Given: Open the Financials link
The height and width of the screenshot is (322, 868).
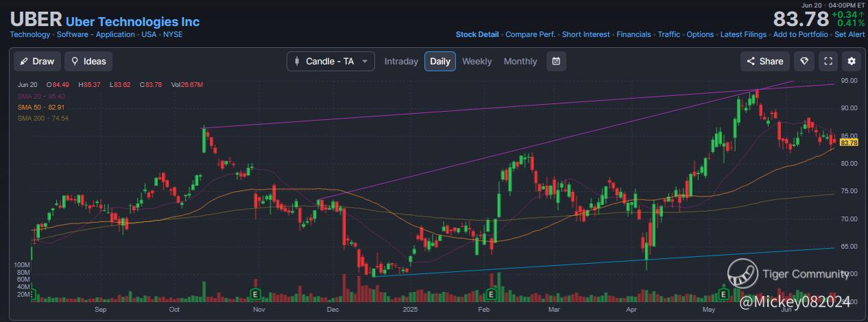Looking at the screenshot, I should coord(634,34).
